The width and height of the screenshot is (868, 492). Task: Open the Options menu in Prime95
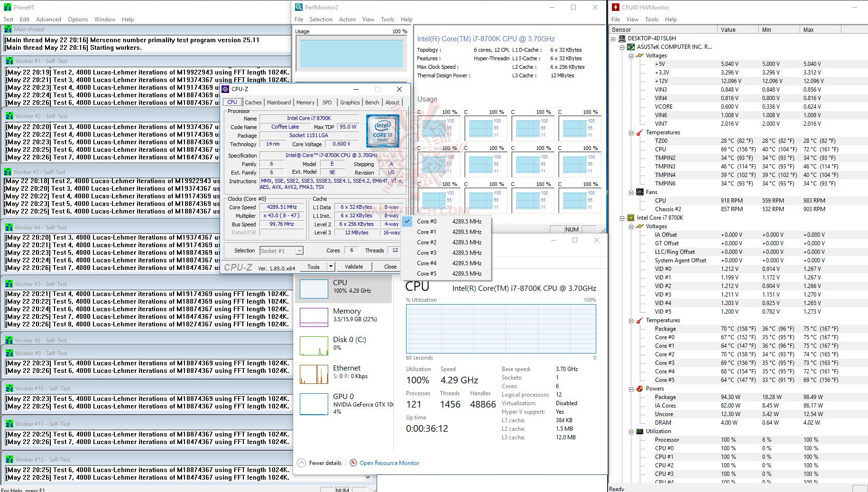tap(78, 19)
